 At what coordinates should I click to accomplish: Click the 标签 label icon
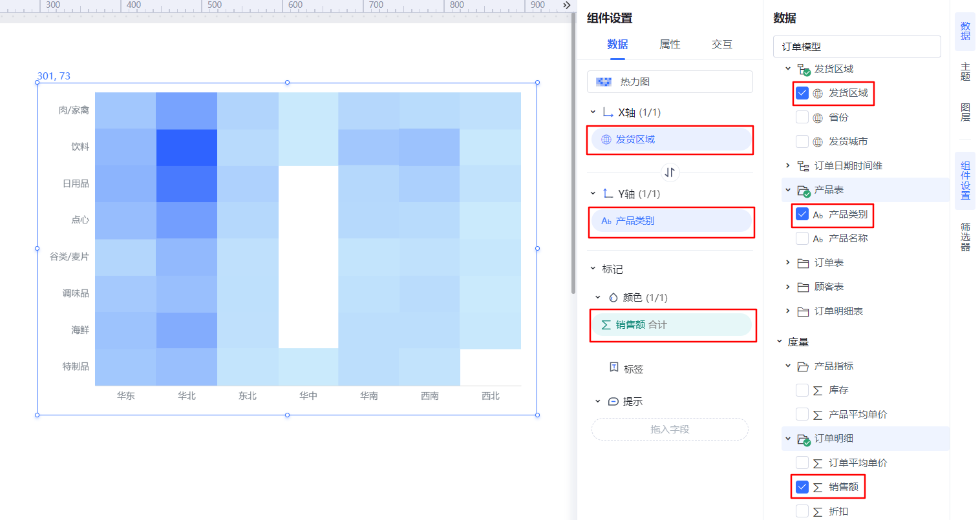coord(614,368)
